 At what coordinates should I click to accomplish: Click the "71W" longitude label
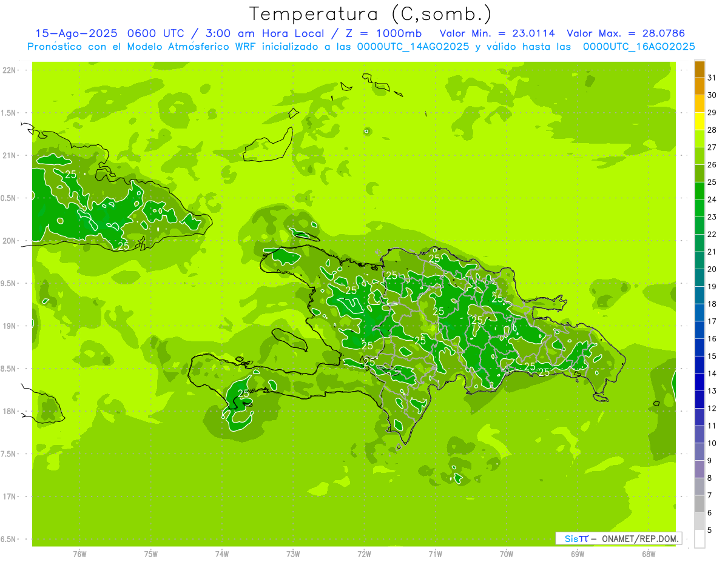(435, 554)
